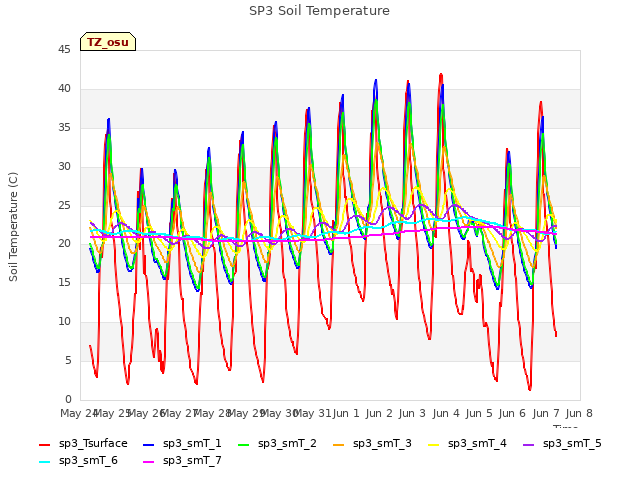Click the magenta sp3_smT_7 legend color marker

(x=149, y=462)
